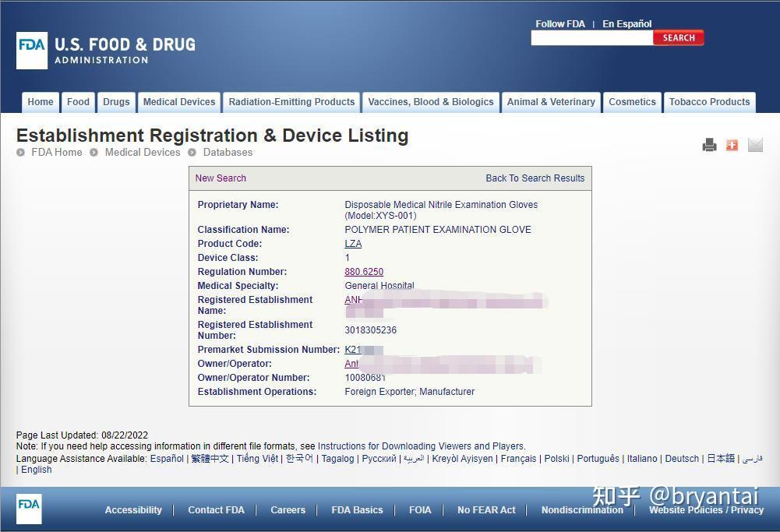Open Website Policies / Privacy footer link
This screenshot has height=532, width=780.
(707, 509)
